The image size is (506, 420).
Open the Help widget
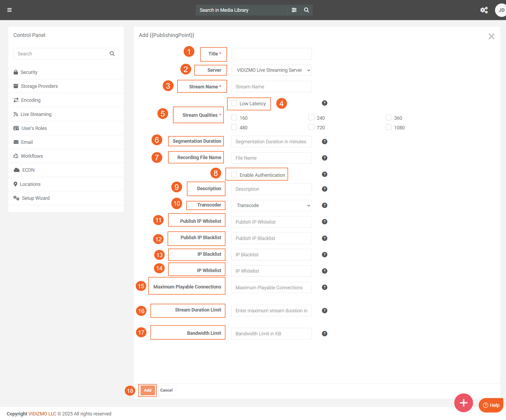tap(491, 405)
